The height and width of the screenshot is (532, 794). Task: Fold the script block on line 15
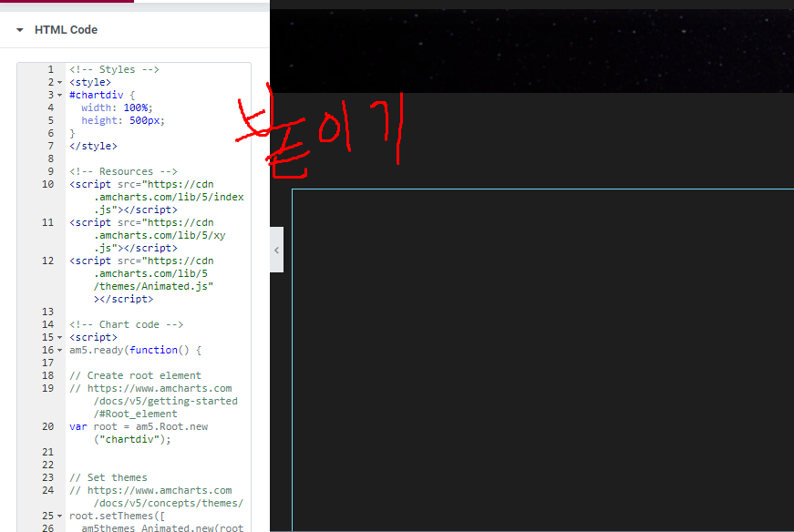click(x=60, y=337)
